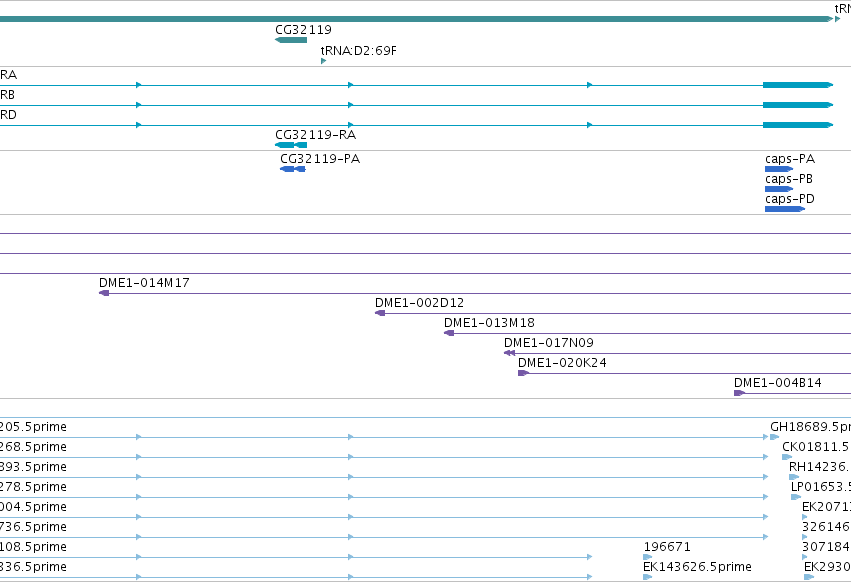Viewport: 851px width, 582px height.
Task: Select the DME1-020K24 BAC end marker
Action: click(523, 373)
